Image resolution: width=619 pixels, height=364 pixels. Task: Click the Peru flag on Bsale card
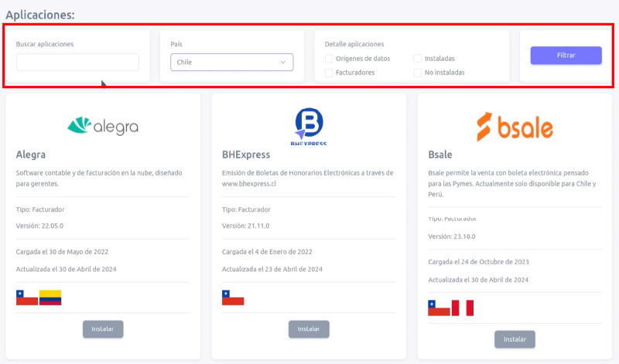(x=462, y=308)
